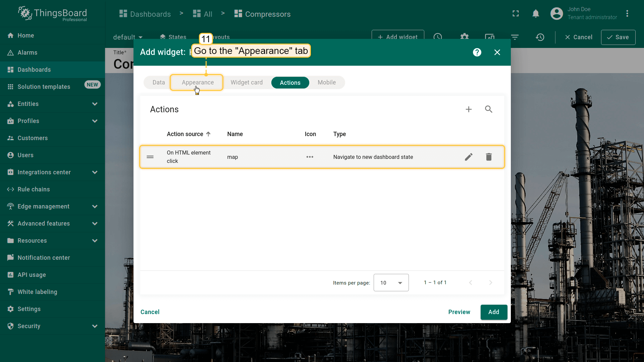Click the Add button in dialog
644x362 pixels.
(493, 312)
